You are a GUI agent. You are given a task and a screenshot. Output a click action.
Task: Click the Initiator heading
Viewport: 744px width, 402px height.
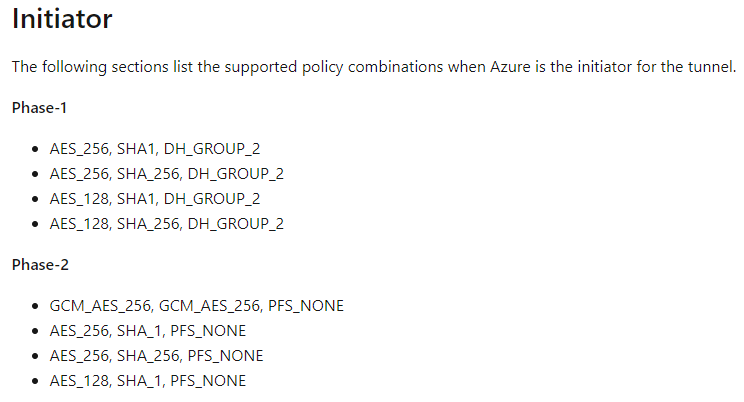click(62, 19)
